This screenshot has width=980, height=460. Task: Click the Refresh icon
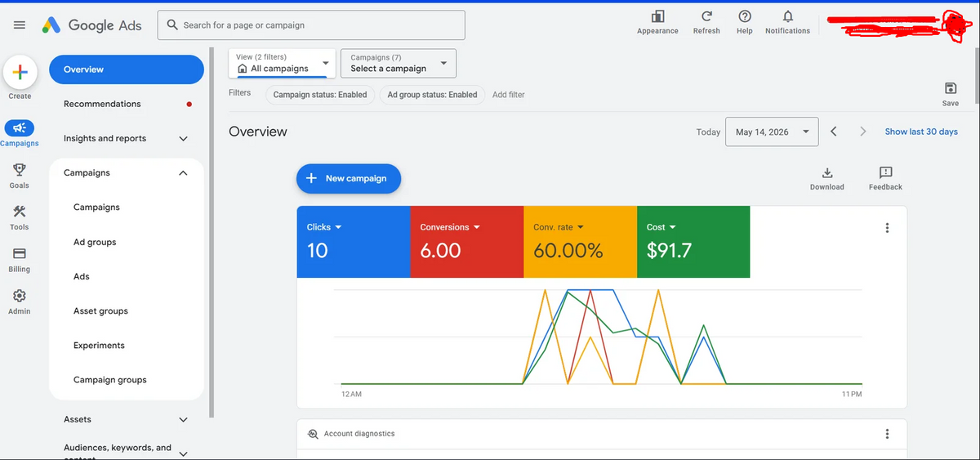[x=706, y=17]
